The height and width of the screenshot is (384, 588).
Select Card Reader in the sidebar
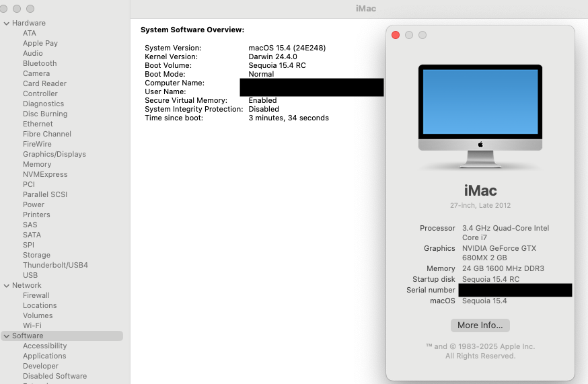point(44,83)
